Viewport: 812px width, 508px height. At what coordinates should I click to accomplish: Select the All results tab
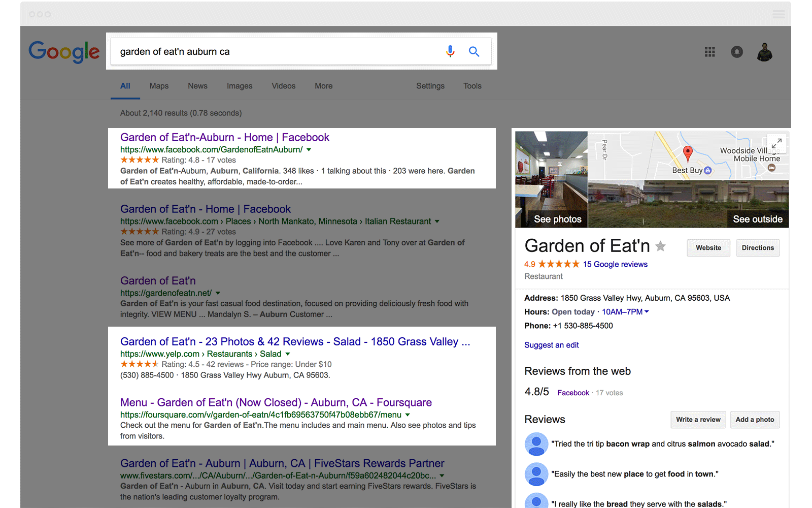click(x=125, y=86)
